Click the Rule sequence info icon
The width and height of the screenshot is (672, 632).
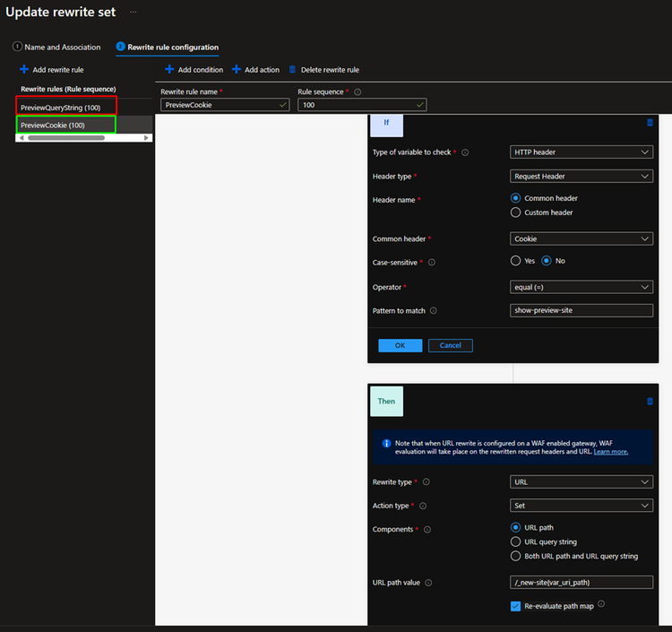click(358, 91)
